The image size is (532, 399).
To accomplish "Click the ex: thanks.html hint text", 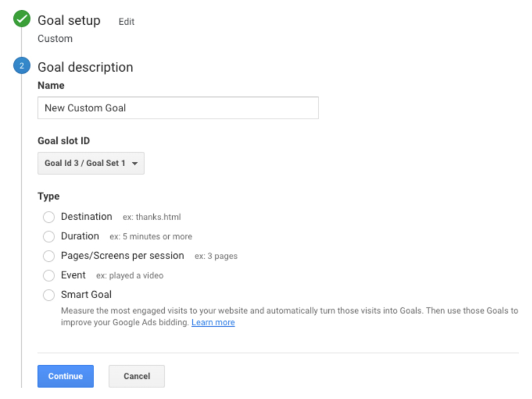I will [152, 217].
